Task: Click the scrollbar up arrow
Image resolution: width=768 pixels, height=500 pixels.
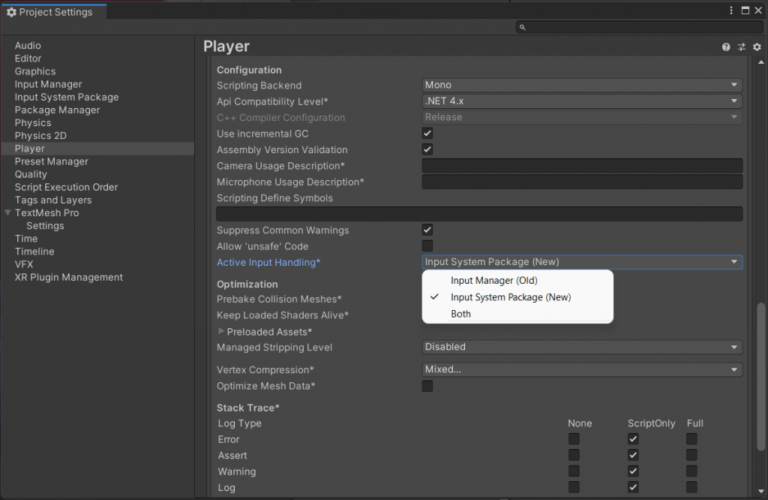Action: 761,62
